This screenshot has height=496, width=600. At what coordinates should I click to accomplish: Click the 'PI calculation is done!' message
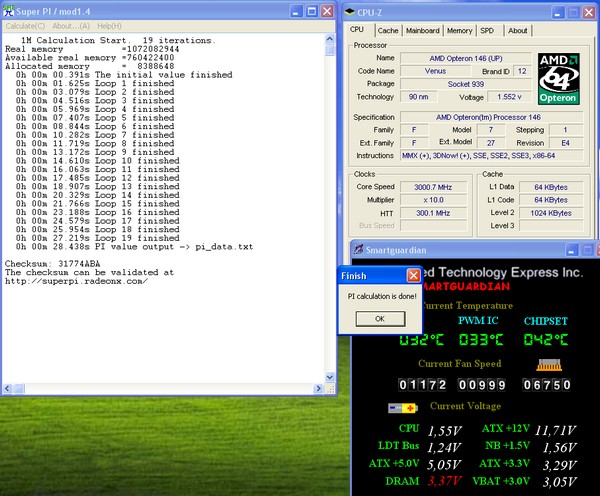tap(382, 296)
